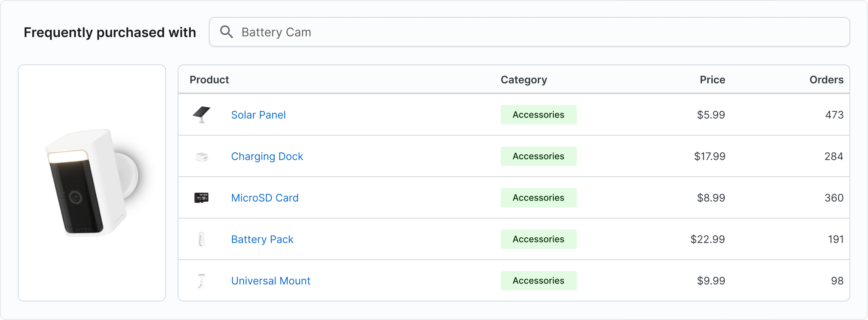This screenshot has width=868, height=320.
Task: Click the Universal Mount product icon
Action: click(x=201, y=281)
